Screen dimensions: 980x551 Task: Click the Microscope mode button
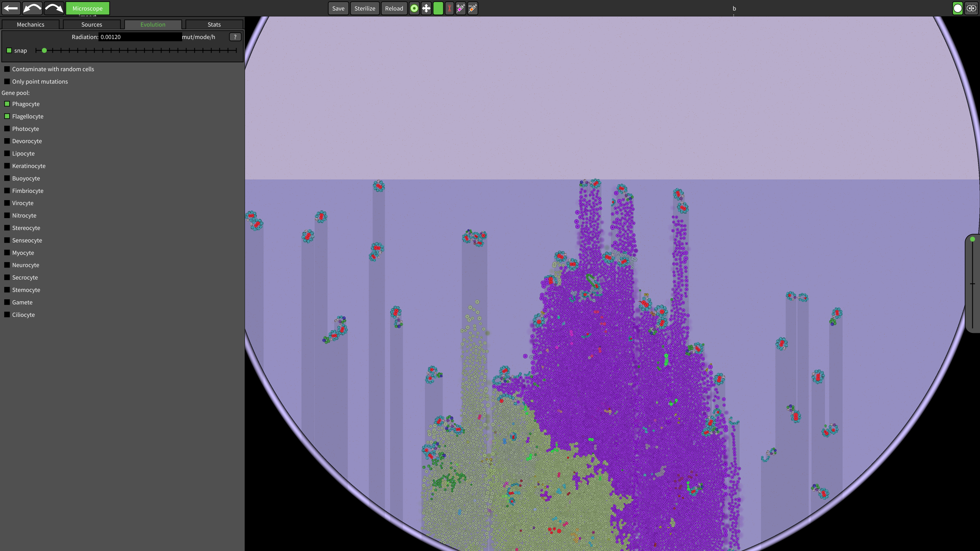[x=88, y=8]
